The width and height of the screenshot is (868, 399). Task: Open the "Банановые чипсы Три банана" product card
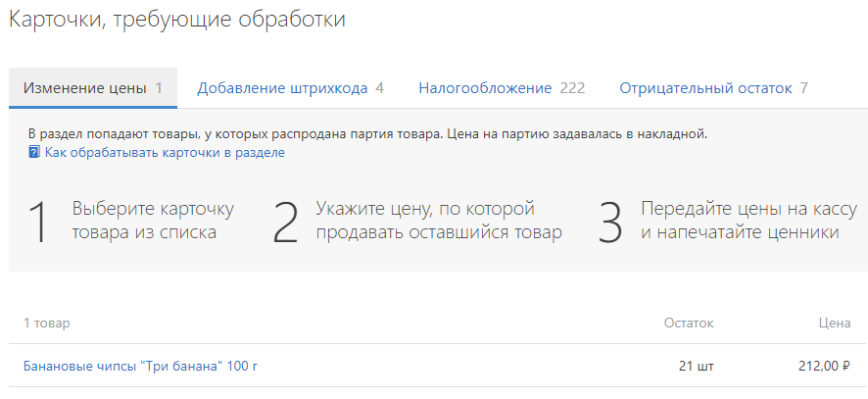(x=140, y=367)
